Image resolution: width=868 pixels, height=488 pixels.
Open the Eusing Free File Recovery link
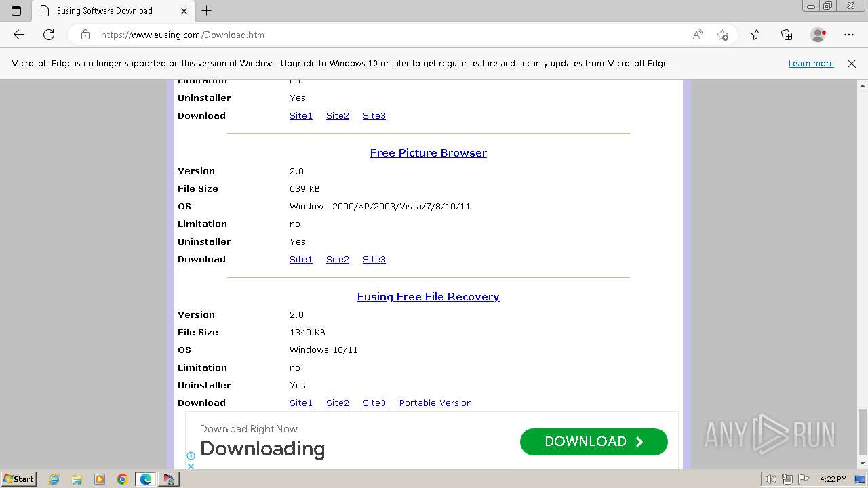[429, 297]
